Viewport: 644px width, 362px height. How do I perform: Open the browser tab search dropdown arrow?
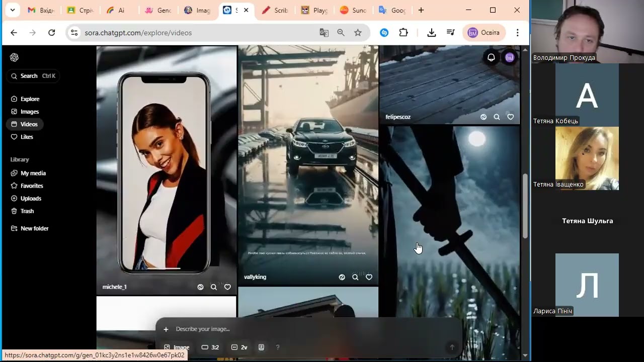point(12,10)
